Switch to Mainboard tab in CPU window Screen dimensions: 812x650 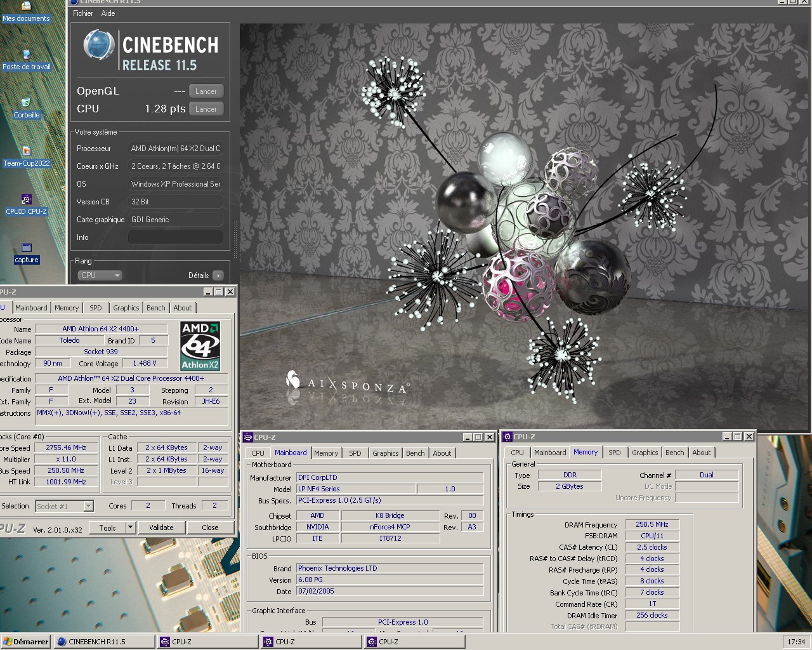tap(31, 308)
